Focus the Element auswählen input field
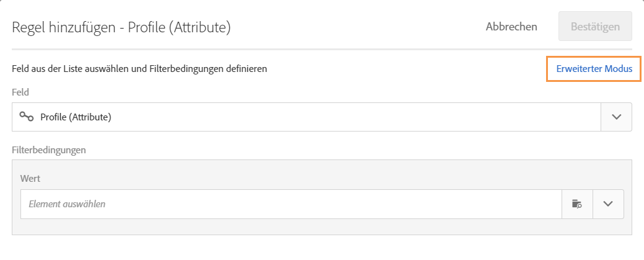 pos(291,204)
